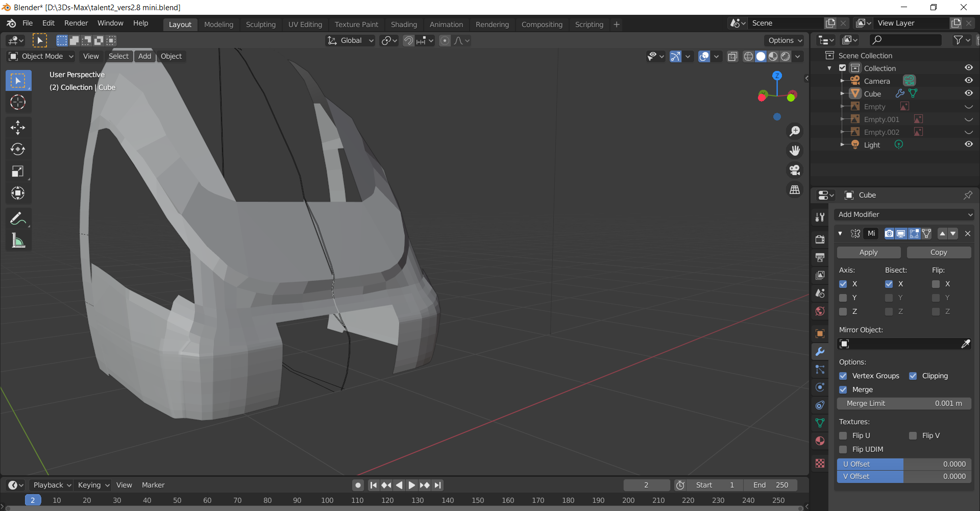Expand the Playback dropdown menu
This screenshot has width=980, height=511.
[x=52, y=485]
